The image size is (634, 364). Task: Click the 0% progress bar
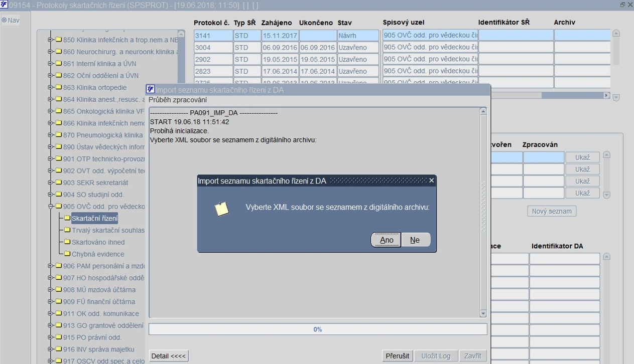(x=318, y=329)
